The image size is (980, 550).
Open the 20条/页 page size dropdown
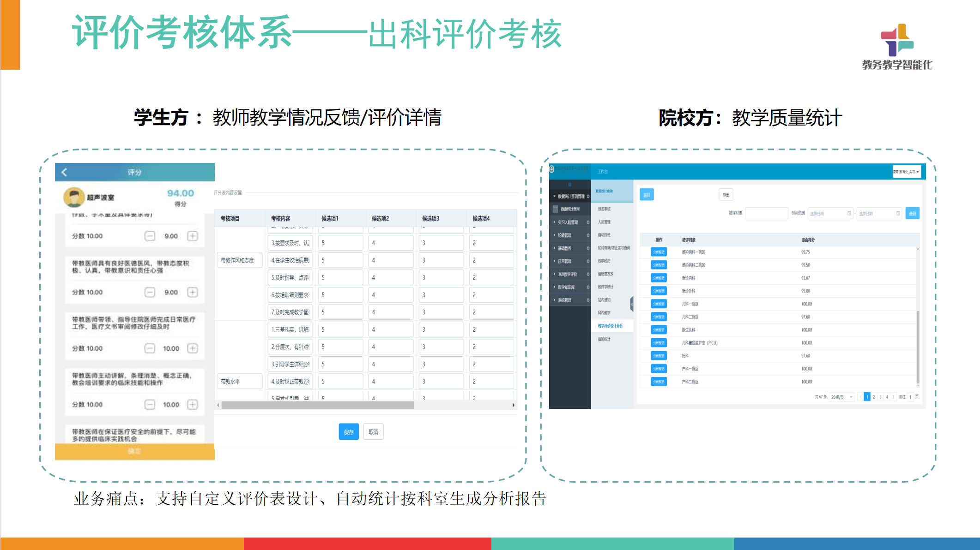tap(842, 397)
